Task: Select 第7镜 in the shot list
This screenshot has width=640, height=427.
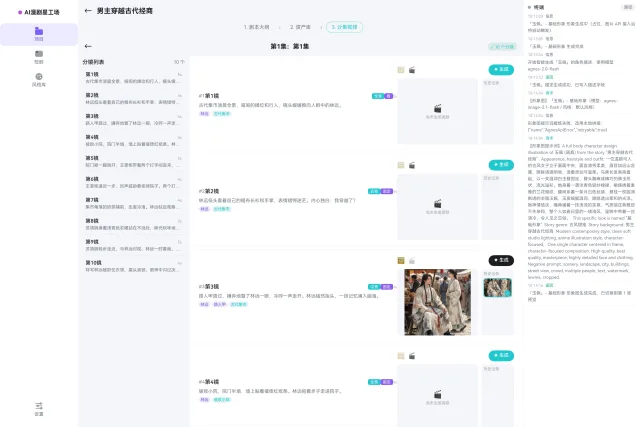Action: coord(133,203)
